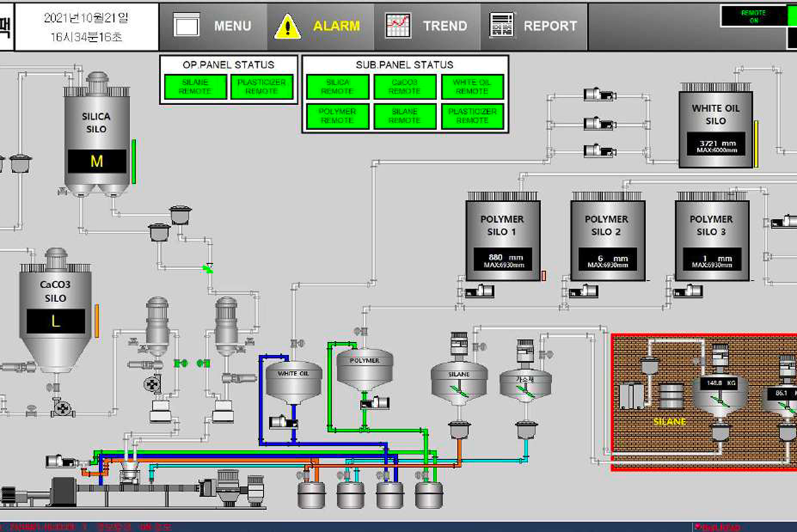Click the lowest pump left of WHITE OIL SILO

tap(599, 150)
